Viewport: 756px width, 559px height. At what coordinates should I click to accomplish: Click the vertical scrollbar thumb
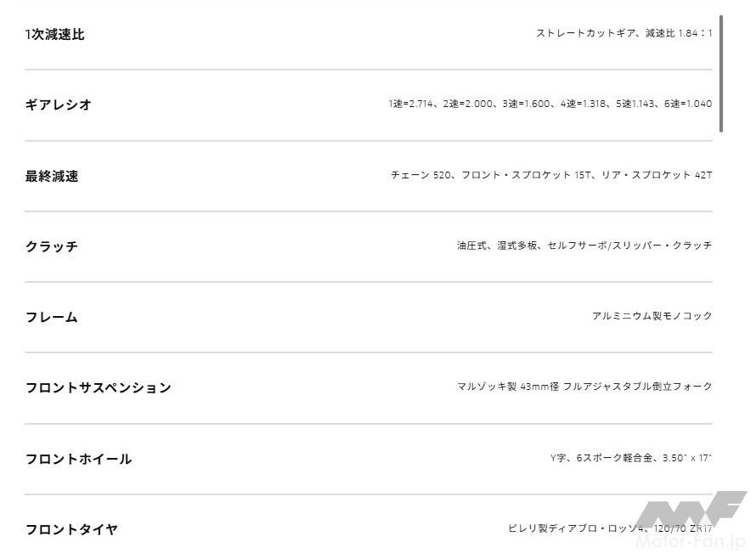click(x=721, y=72)
